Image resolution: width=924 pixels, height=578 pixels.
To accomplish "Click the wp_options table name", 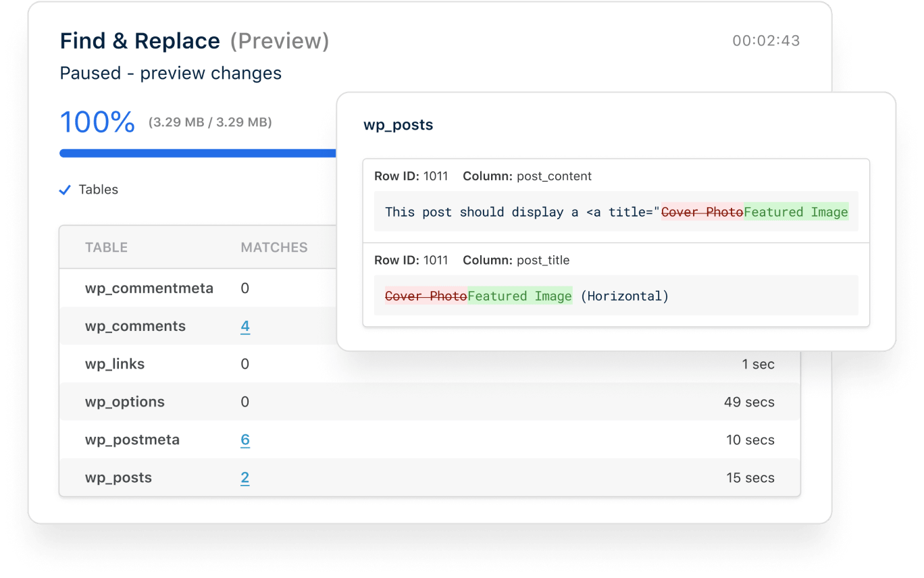I will coord(125,402).
